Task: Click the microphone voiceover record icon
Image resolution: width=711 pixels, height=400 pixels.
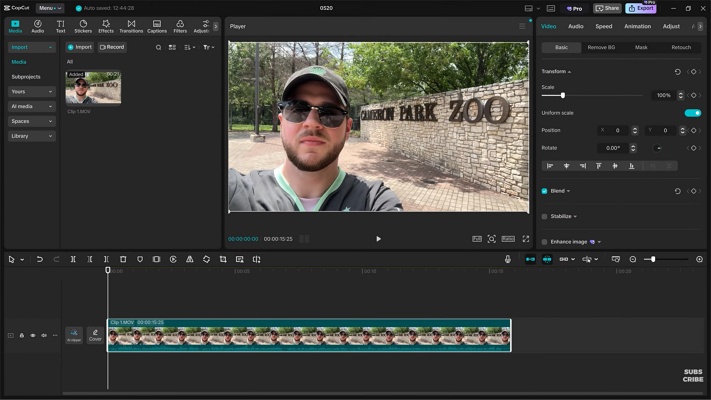Action: click(507, 259)
